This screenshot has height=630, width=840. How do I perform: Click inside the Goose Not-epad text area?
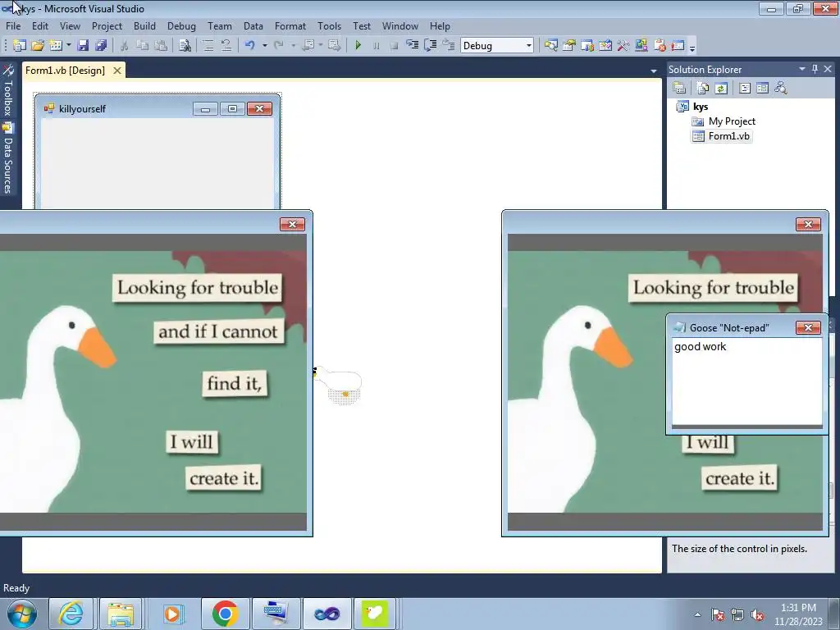(x=746, y=382)
